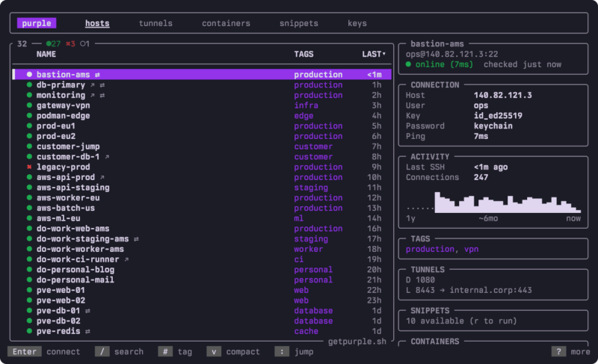This screenshot has width=598, height=364.
Task: Select the do-personal-blog host
Action: point(202,270)
